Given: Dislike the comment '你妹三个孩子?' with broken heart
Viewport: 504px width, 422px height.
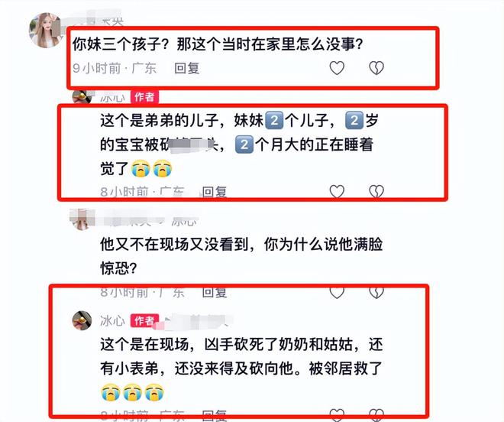Looking at the screenshot, I should click(x=376, y=68).
